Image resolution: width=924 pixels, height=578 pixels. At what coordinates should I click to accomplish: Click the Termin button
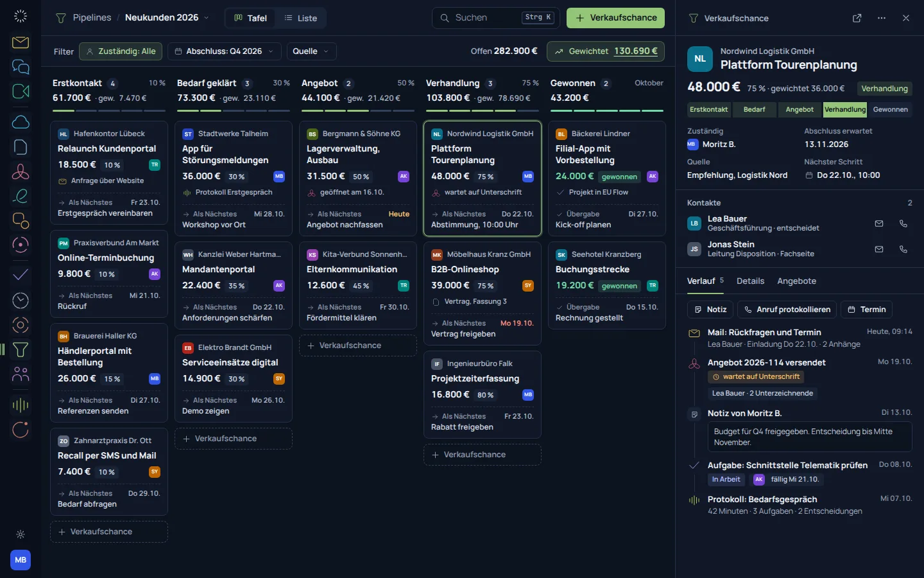(x=866, y=310)
